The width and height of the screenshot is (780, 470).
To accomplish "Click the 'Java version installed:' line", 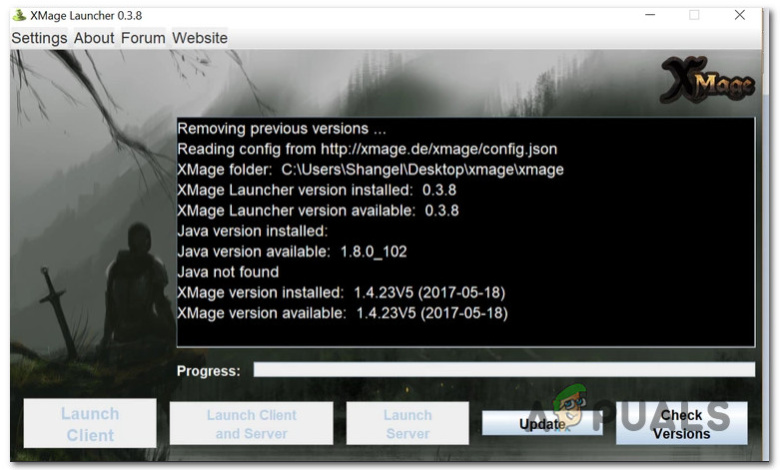I will 253,231.
